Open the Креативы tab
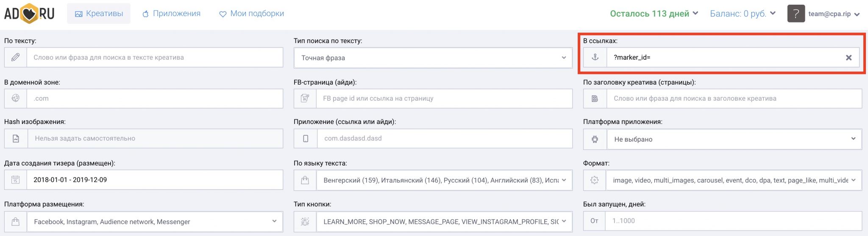Image resolution: width=868 pixels, height=236 pixels. pyautogui.click(x=99, y=14)
